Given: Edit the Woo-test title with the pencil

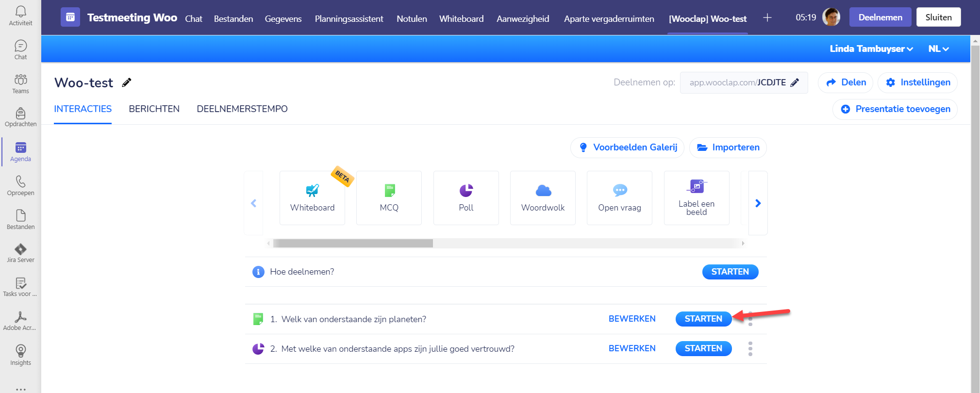Looking at the screenshot, I should 127,82.
